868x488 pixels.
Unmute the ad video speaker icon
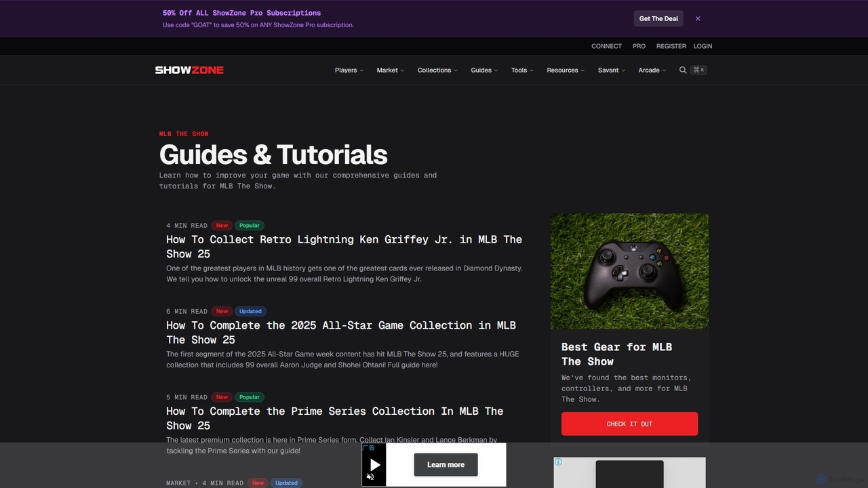point(370,477)
